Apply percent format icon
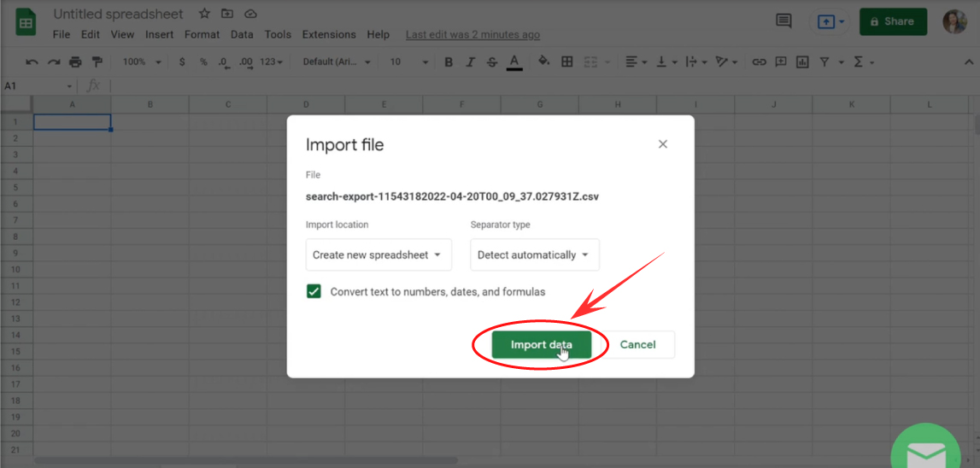This screenshot has height=468, width=980. tap(203, 61)
